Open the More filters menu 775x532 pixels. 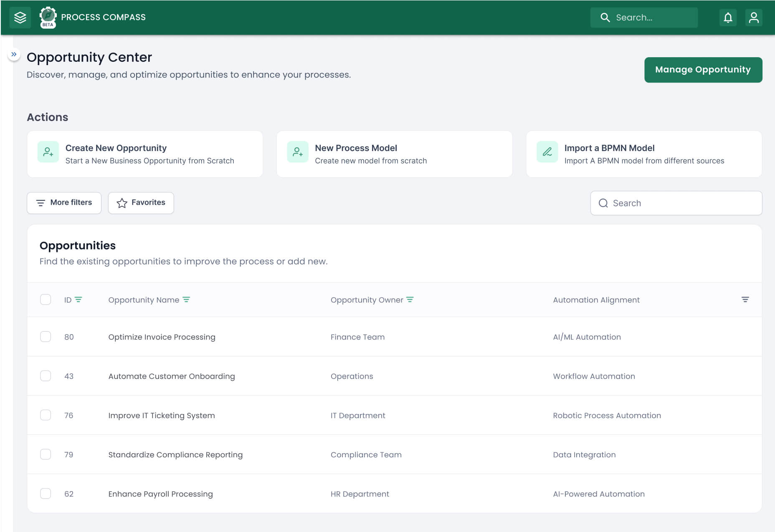point(64,203)
